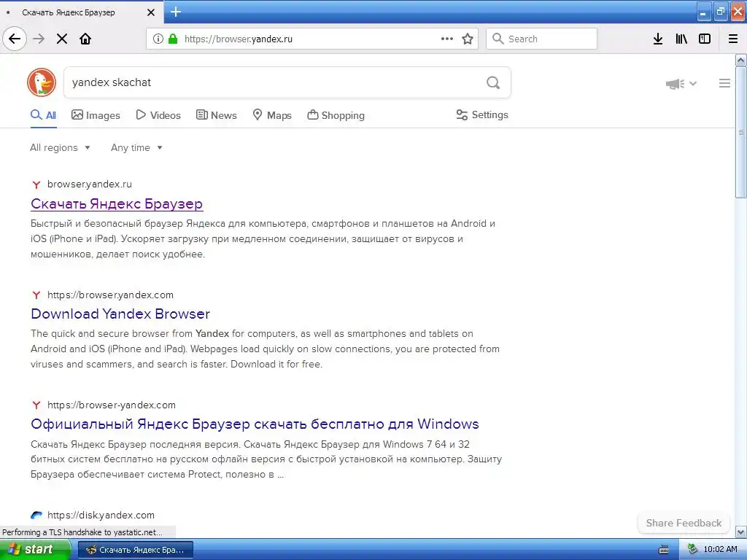Select the All search tab
This screenshot has height=560, width=747.
tap(43, 115)
